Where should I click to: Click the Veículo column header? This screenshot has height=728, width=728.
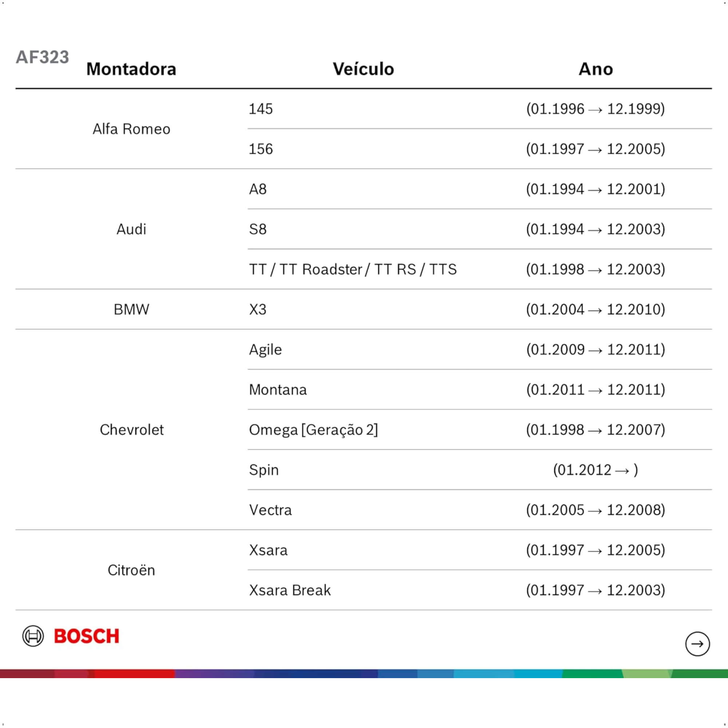(x=363, y=69)
